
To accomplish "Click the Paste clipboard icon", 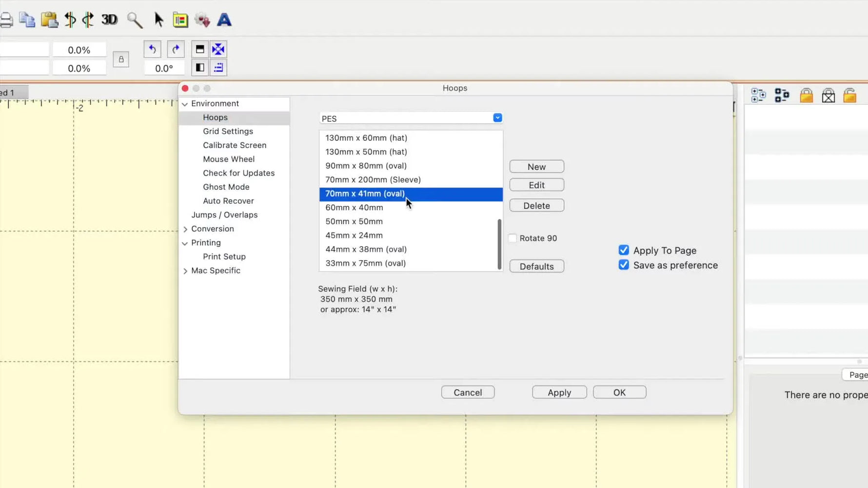I will [x=49, y=20].
